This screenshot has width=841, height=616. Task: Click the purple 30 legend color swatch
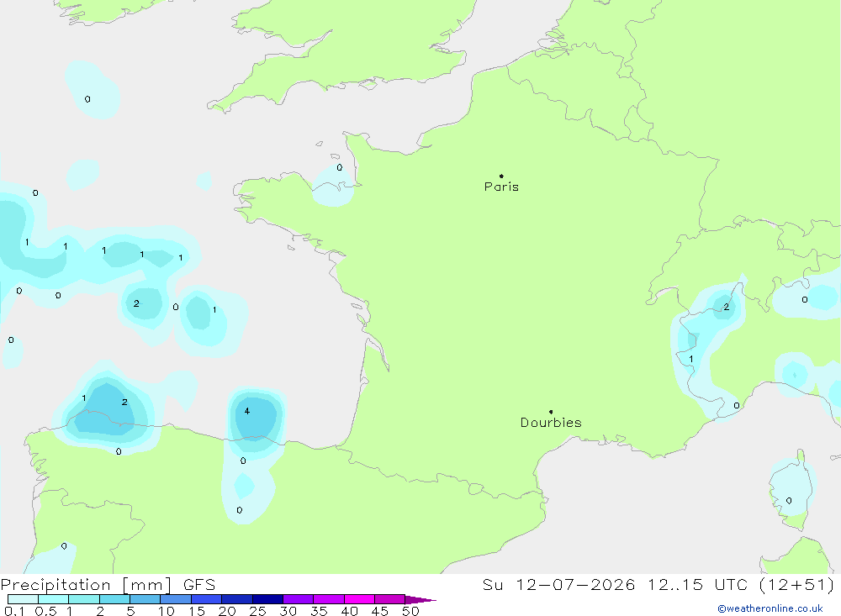coord(299,599)
